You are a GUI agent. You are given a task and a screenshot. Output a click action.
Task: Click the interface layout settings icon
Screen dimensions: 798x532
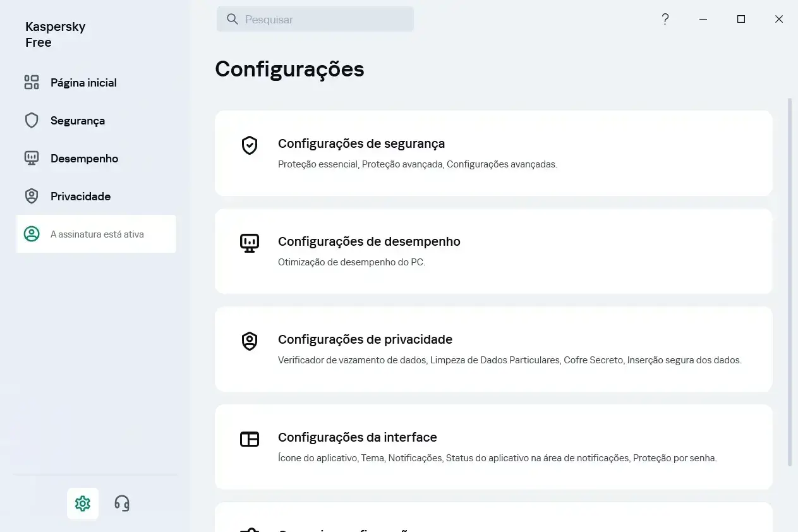(250, 439)
